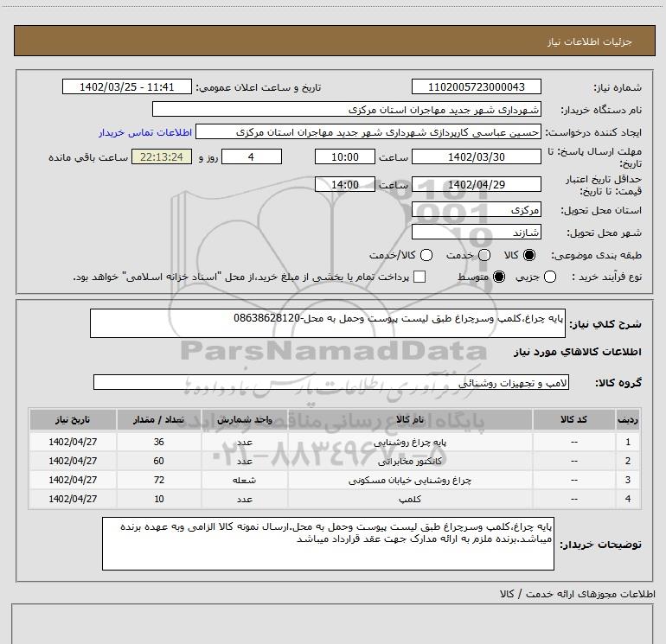Image resolution: width=666 pixels, height=644 pixels.
Task: Click the واحد شمارش column header
Action: coord(245,419)
